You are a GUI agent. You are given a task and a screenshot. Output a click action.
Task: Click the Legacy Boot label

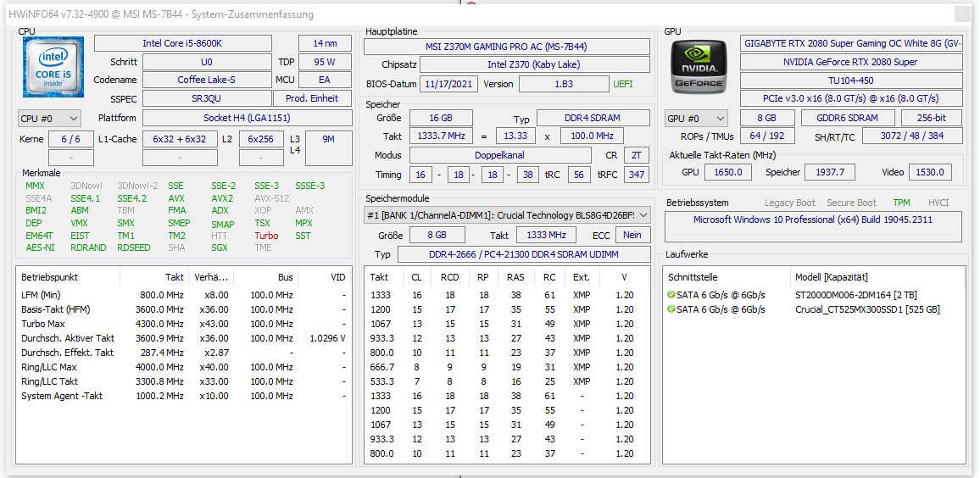[790, 203]
